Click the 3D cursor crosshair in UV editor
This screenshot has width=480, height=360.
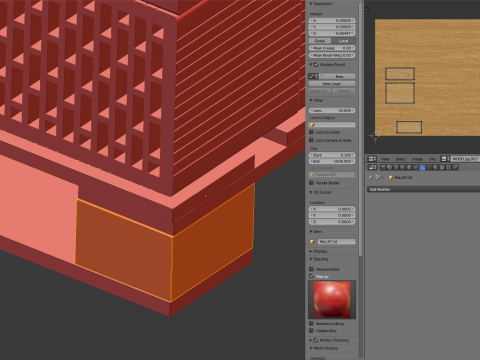tap(375, 136)
